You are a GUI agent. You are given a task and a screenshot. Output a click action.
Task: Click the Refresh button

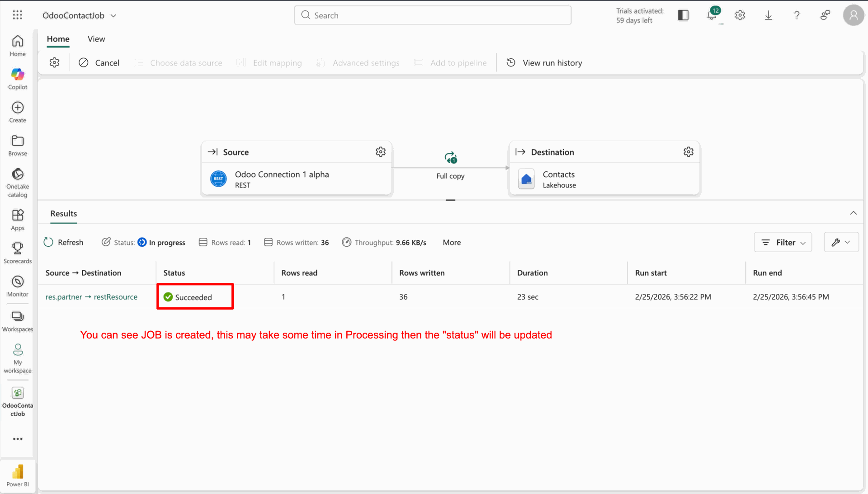[x=64, y=242]
